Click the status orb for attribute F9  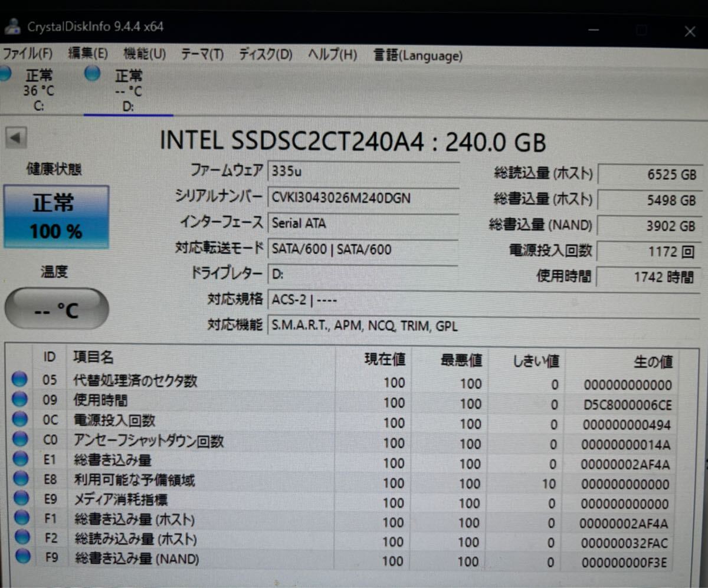coord(23,556)
